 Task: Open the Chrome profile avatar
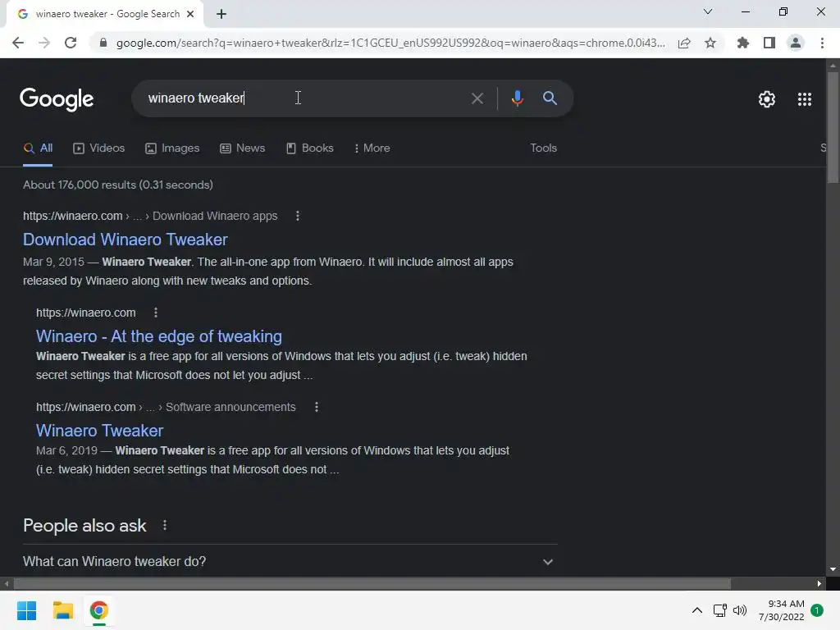click(x=796, y=43)
